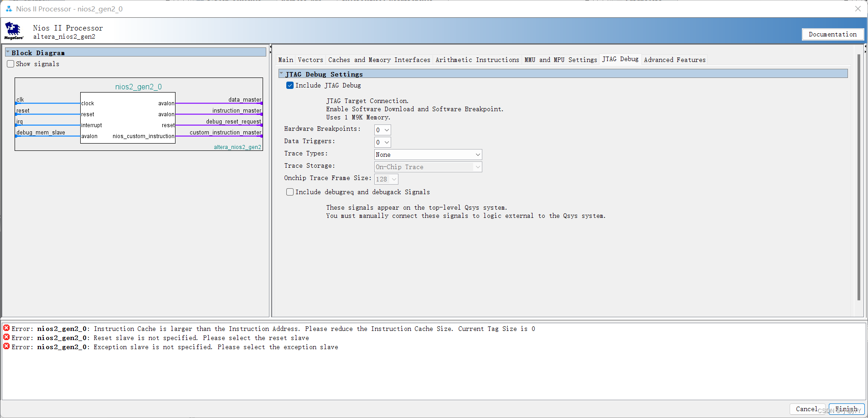The width and height of the screenshot is (868, 418).
Task: Uncheck Include JTAG Debug
Action: pyautogui.click(x=290, y=85)
